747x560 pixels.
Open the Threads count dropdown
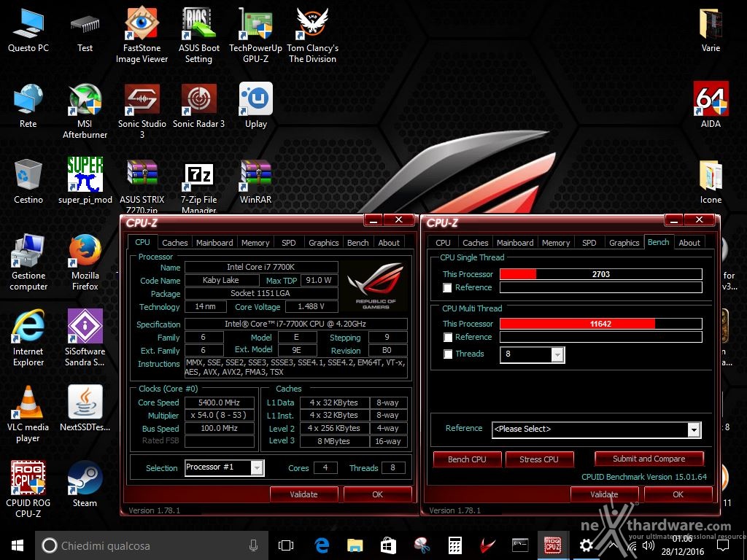coord(557,354)
